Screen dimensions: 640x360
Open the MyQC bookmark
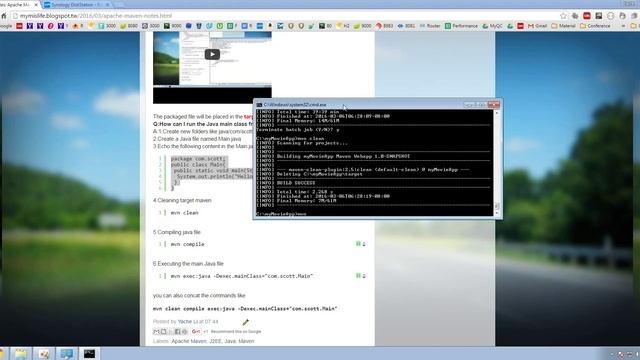[492, 26]
